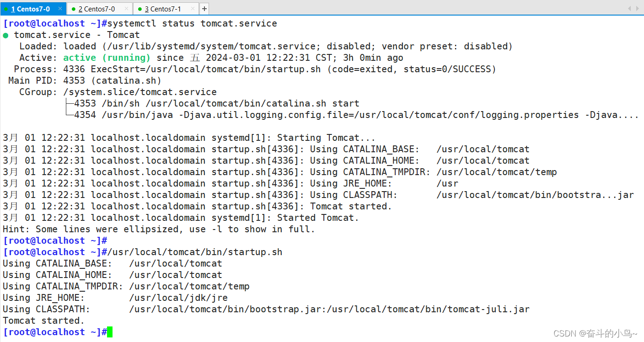Close the tab numbered 2 Centos7-0
The height and width of the screenshot is (342, 644).
tap(127, 9)
